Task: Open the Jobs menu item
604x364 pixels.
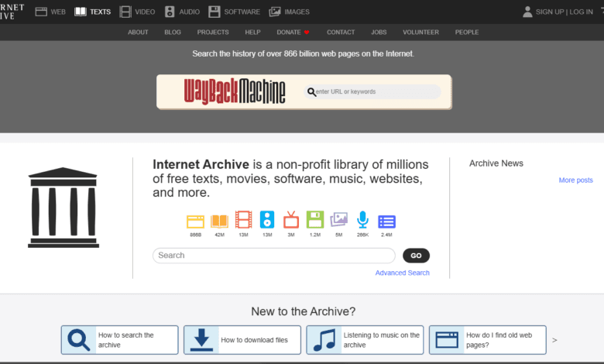Action: coord(379,33)
